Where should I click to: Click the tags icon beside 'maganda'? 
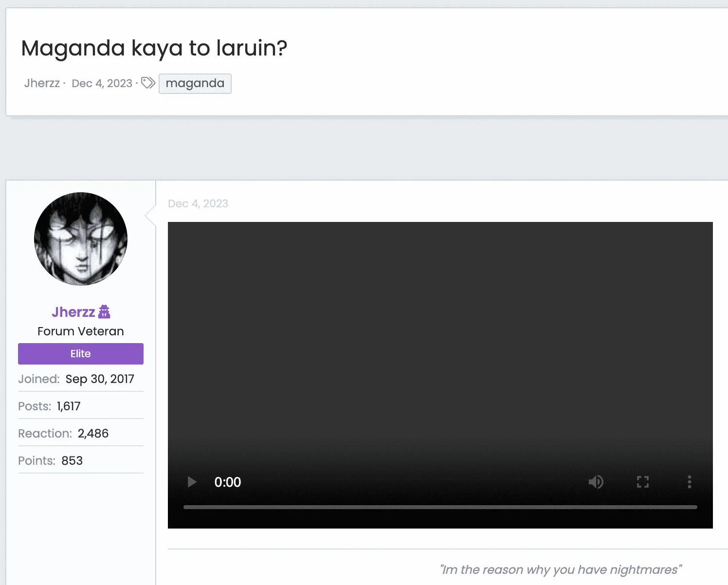click(x=148, y=83)
